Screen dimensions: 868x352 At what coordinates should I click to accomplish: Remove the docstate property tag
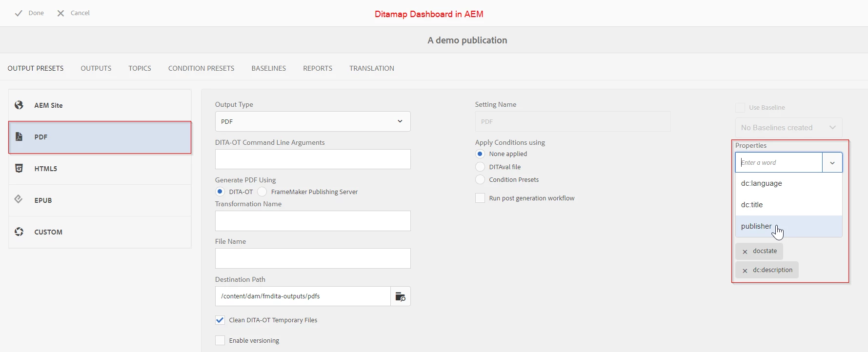745,252
